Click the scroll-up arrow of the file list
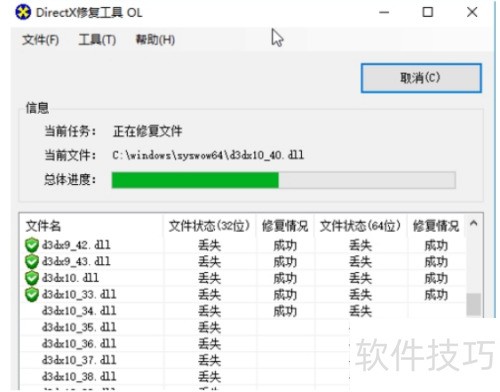500x392 pixels. coord(473,223)
